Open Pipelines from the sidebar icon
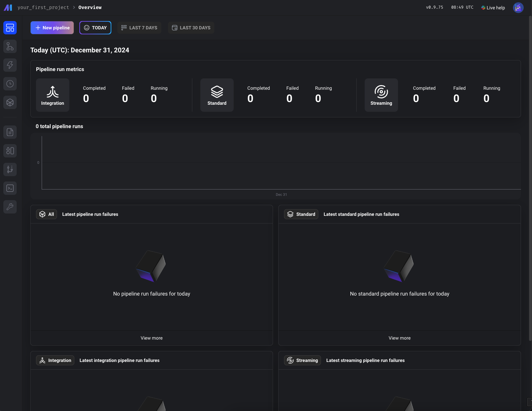Screen dimensions: 532x411 [10, 46]
